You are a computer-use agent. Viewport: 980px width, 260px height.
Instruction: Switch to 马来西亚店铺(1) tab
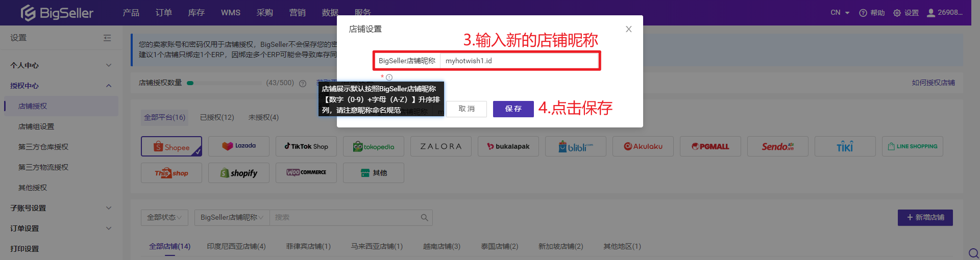377,247
